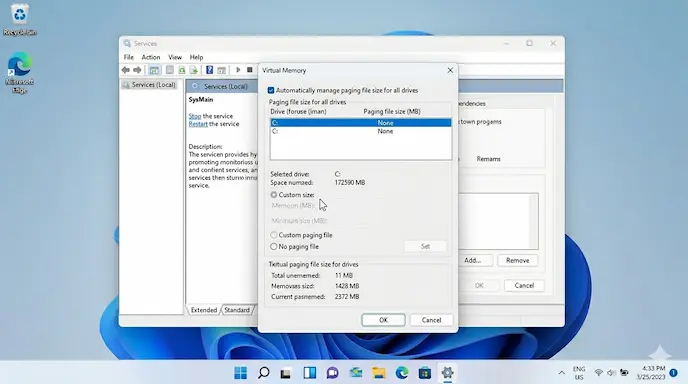The width and height of the screenshot is (688, 384).
Task: Click the Wi-Fi network tray icon
Action: pyautogui.click(x=598, y=373)
